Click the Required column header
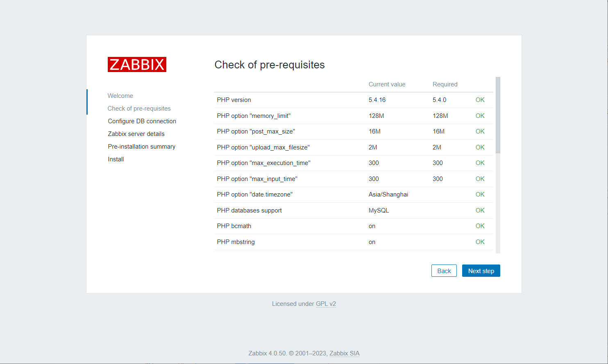The image size is (608, 364). point(445,84)
